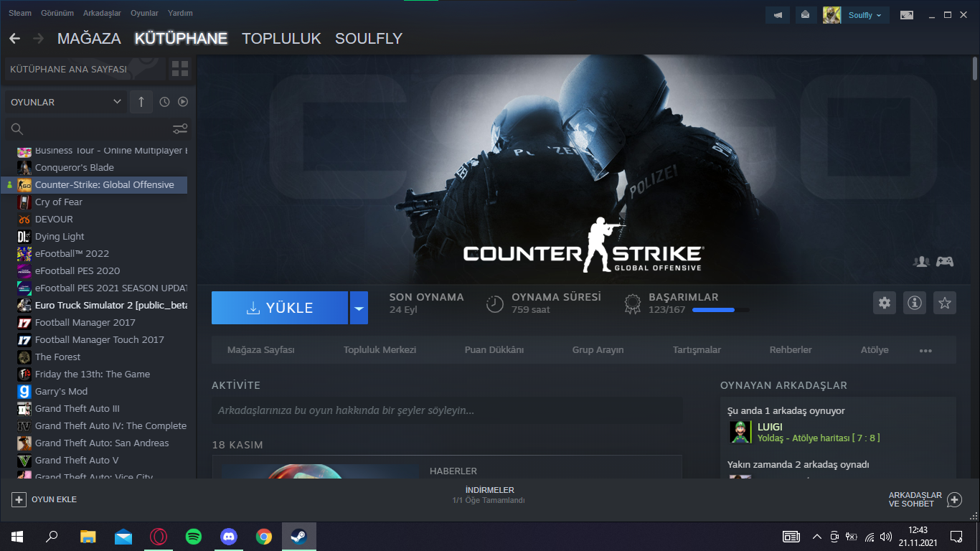The image size is (980, 551).
Task: Open Google Chrome from taskbar
Action: [264, 537]
